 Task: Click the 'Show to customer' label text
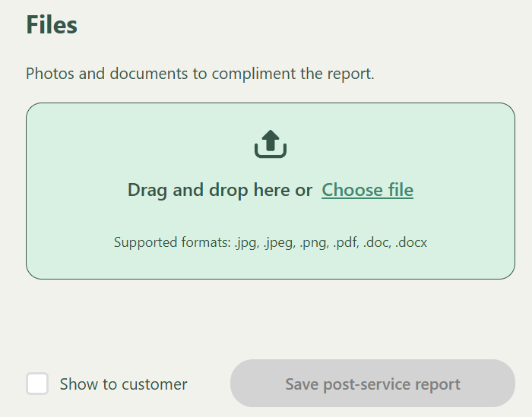point(123,384)
